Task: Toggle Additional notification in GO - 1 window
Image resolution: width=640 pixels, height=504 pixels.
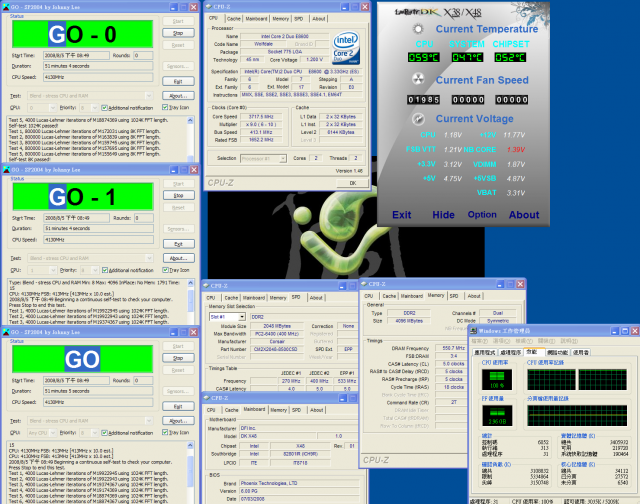Action: pos(105,270)
